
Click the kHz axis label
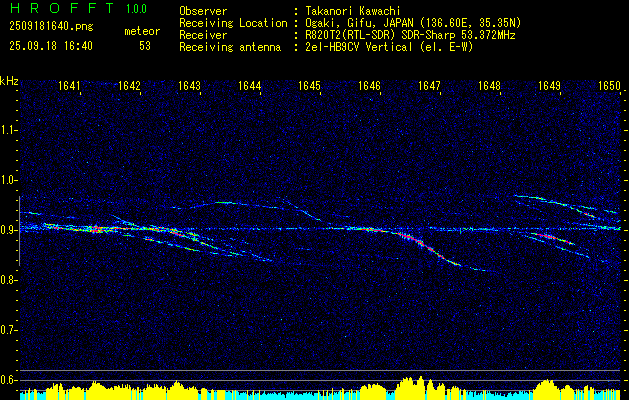(x=9, y=81)
